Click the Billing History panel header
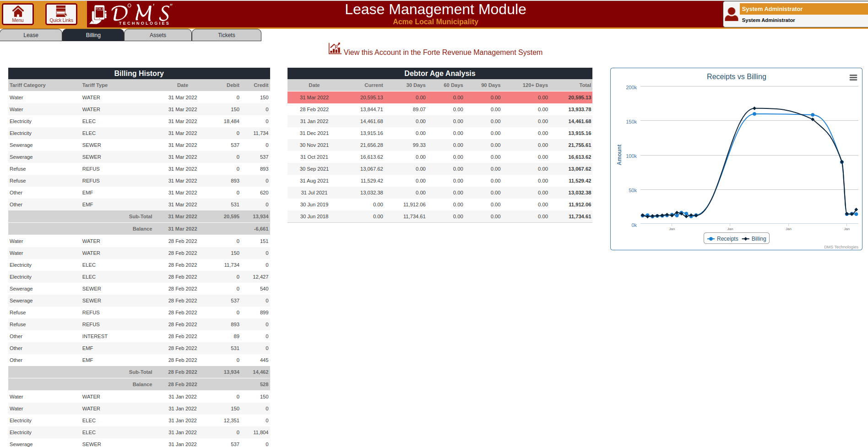The image size is (868, 447). (139, 73)
